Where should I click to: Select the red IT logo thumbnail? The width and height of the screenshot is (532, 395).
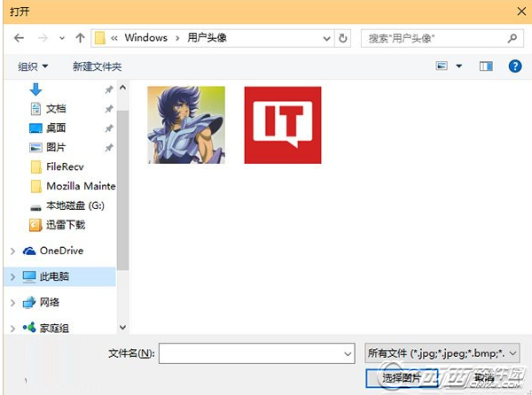283,125
